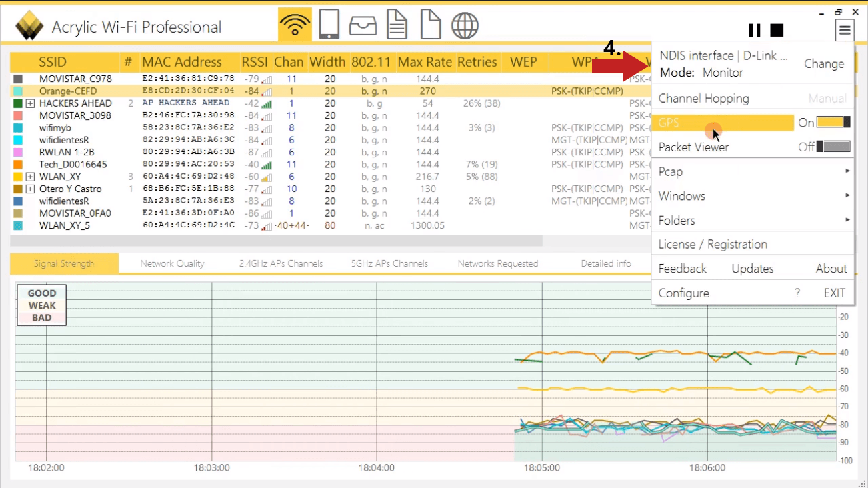Sort by 802.11 column header
This screenshot has height=488, width=868.
coord(371,62)
